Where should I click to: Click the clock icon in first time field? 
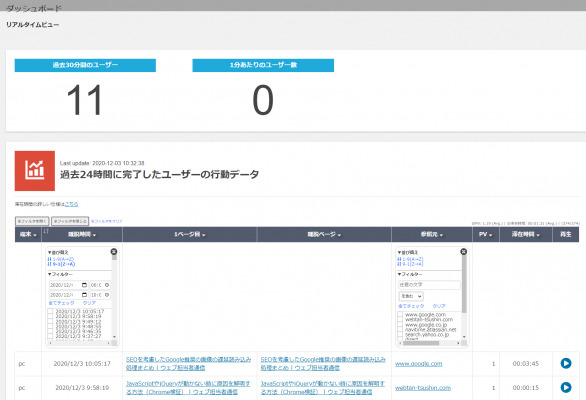click(x=107, y=285)
